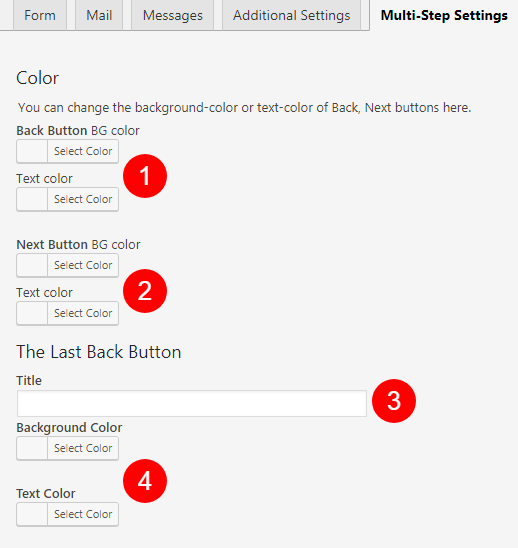
Task: Select the Multi-Step Settings tab
Action: (444, 15)
